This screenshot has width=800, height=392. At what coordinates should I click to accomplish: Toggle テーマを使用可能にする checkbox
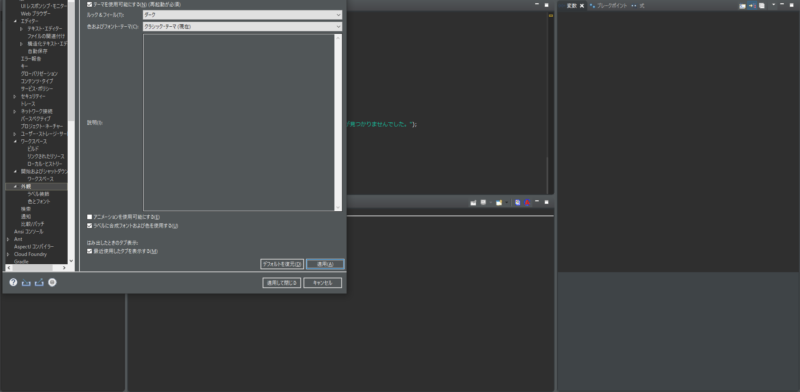pos(90,4)
